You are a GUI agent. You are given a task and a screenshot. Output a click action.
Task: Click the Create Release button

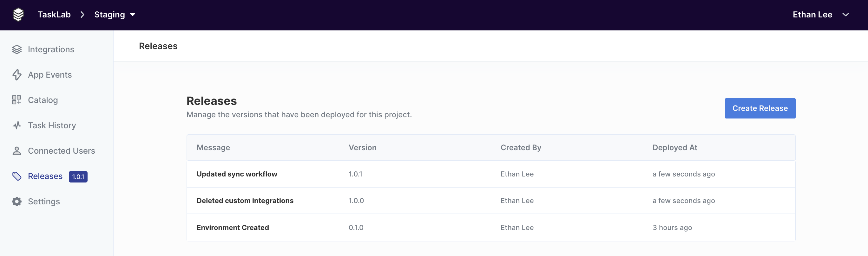(x=760, y=108)
